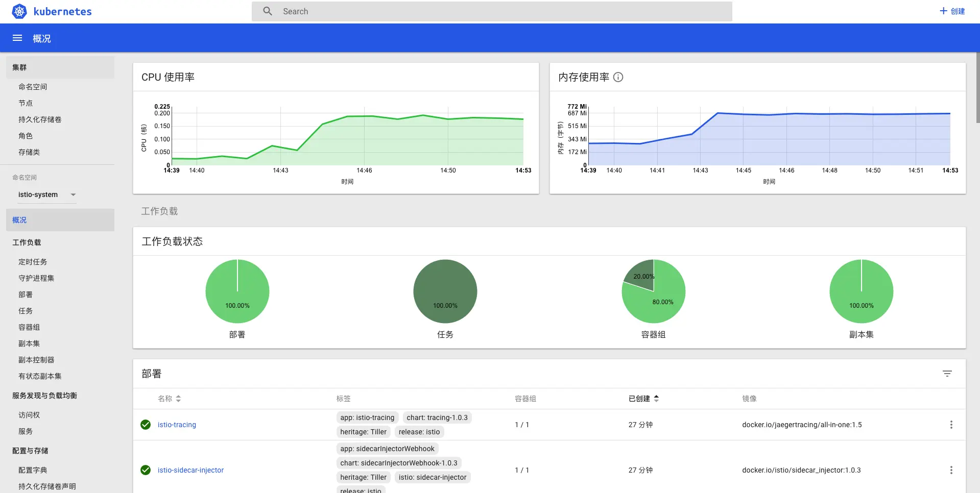
Task: Open 配置字典 in the sidebar
Action: click(33, 470)
